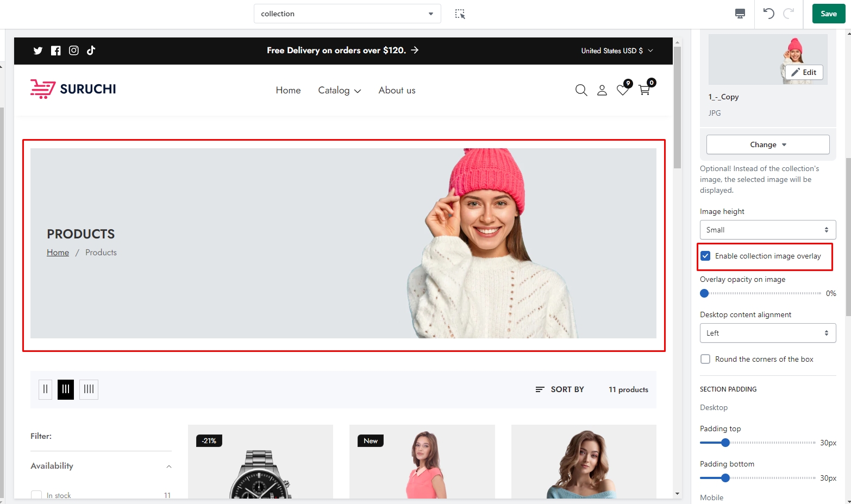The width and height of the screenshot is (851, 504).
Task: Click the Home breadcrumb link
Action: [58, 253]
